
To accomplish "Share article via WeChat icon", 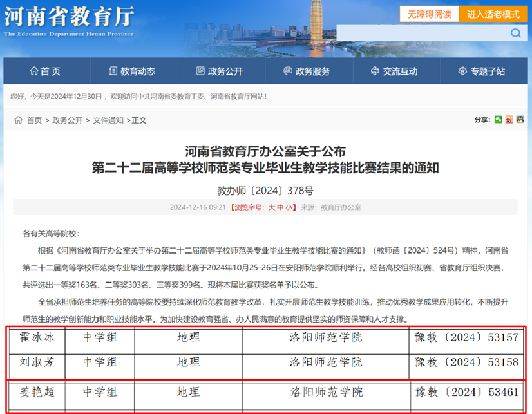I will (x=498, y=120).
